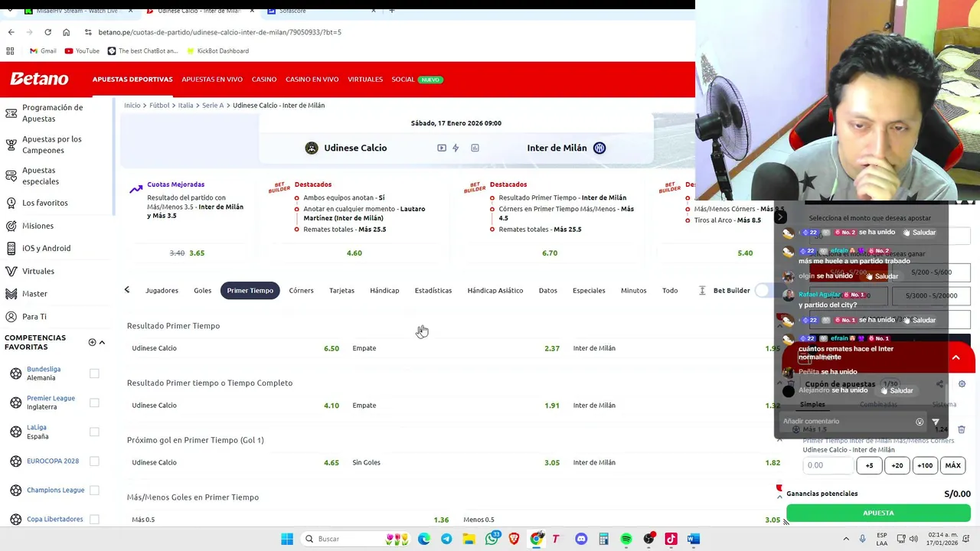Open Apuestas en Vivo menu
This screenshot has height=551, width=980.
[x=212, y=79]
